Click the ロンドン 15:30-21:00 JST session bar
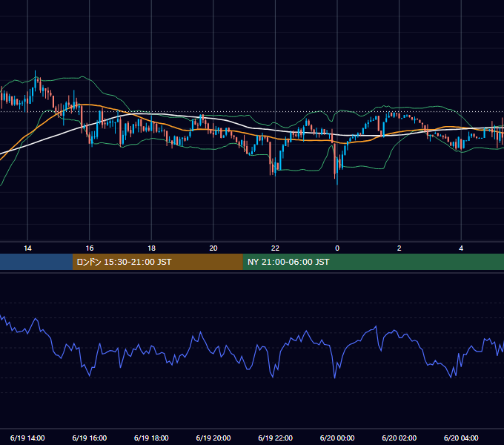Viewport: 504px width, 445px height. click(157, 262)
